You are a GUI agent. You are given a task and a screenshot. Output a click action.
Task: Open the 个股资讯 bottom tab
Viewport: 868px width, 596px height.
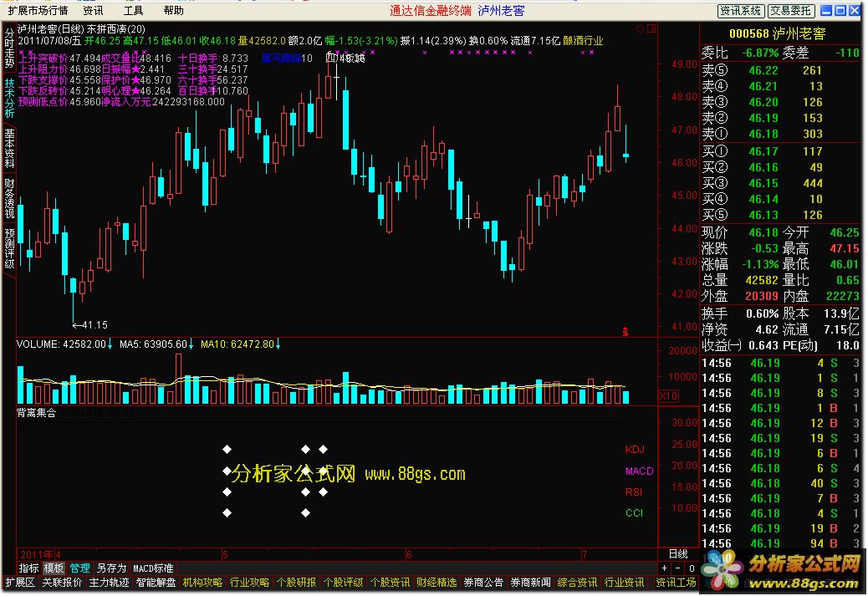point(391,582)
